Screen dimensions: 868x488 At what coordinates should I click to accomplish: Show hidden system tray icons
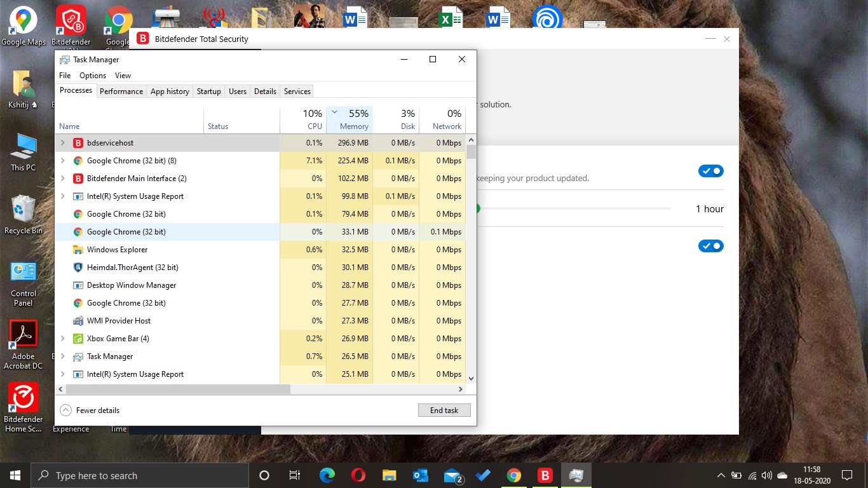(721, 475)
